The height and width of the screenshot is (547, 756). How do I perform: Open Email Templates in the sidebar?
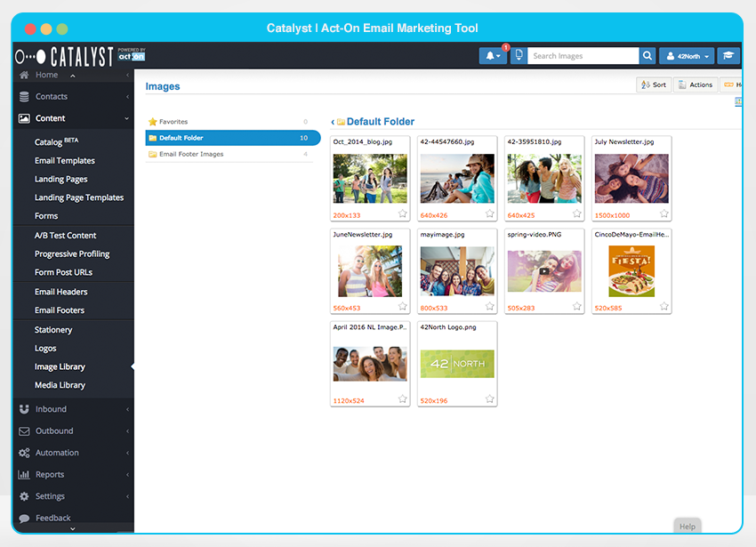pos(65,161)
